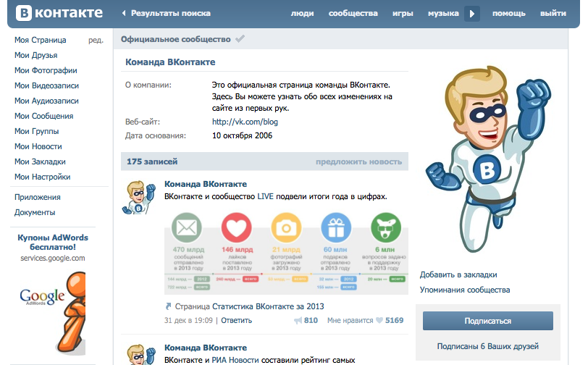588x365 pixels.
Task: Click the VKontakte logo in header
Action: click(59, 13)
